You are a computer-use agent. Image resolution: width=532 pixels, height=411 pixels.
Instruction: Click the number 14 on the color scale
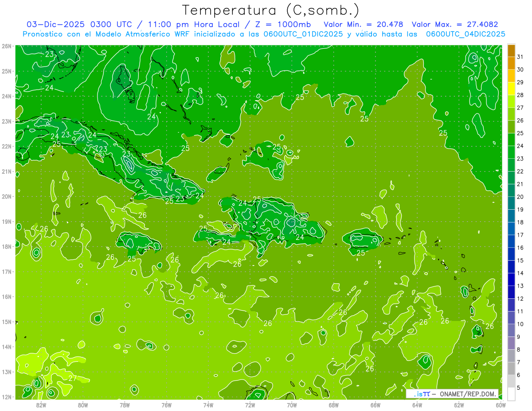pos(520,274)
